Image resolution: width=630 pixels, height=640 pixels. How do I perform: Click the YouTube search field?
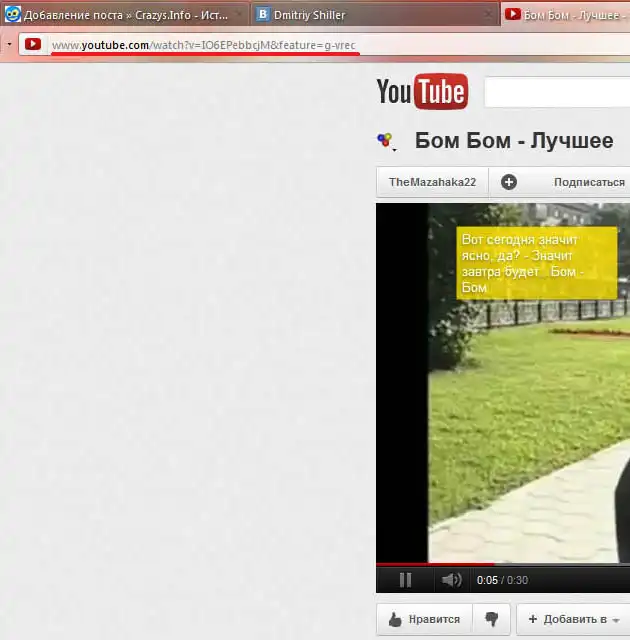[556, 93]
